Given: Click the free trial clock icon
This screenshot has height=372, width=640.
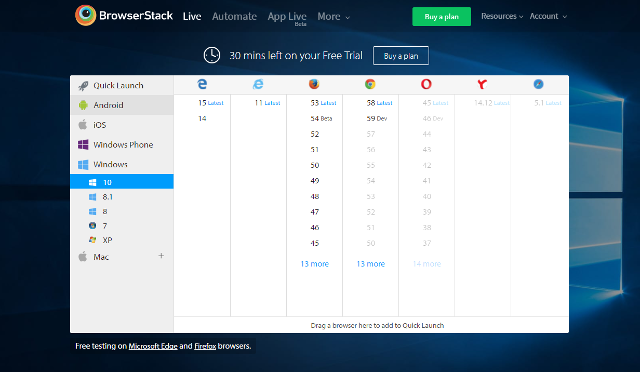Looking at the screenshot, I should click(212, 55).
